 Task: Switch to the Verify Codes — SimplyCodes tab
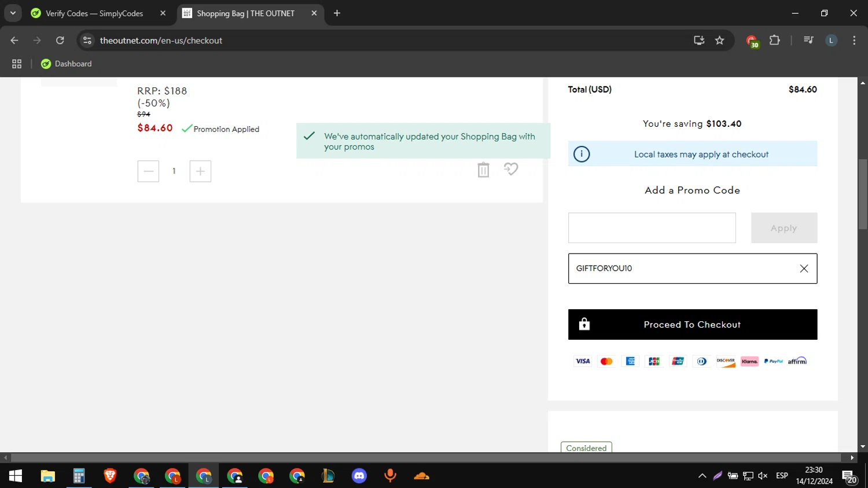tap(94, 13)
